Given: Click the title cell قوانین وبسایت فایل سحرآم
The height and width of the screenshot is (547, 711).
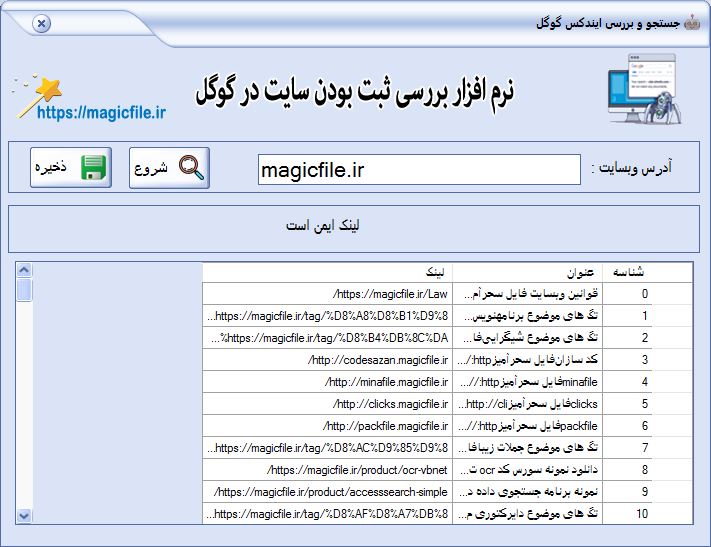Looking at the screenshot, I should (x=527, y=294).
